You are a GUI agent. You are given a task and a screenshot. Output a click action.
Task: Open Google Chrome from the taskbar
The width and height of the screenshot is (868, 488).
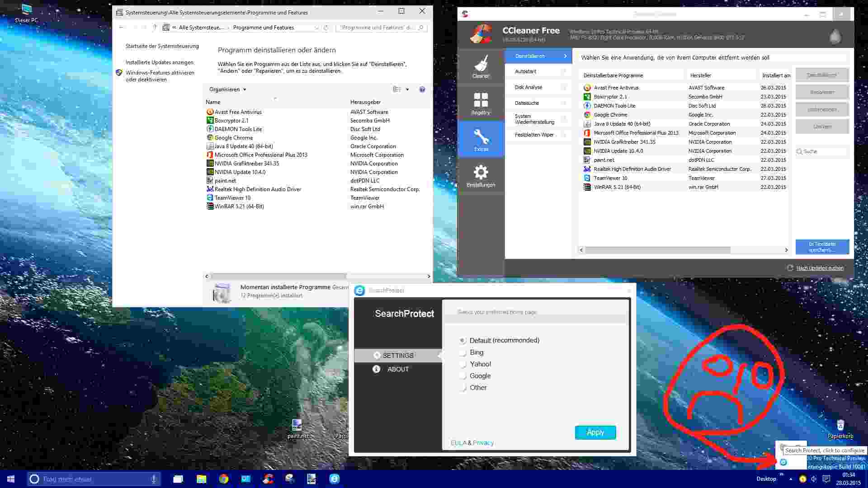click(x=224, y=479)
